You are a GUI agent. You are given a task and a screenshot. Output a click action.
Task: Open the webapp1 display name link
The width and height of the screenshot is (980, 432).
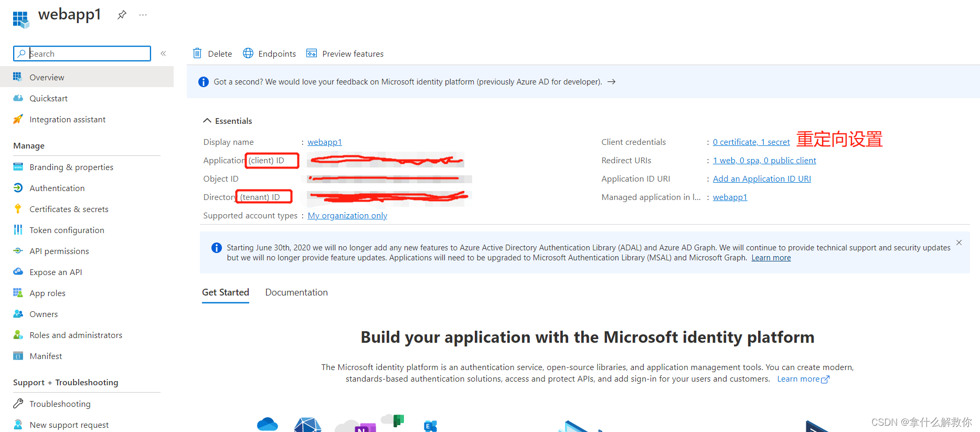(x=325, y=142)
